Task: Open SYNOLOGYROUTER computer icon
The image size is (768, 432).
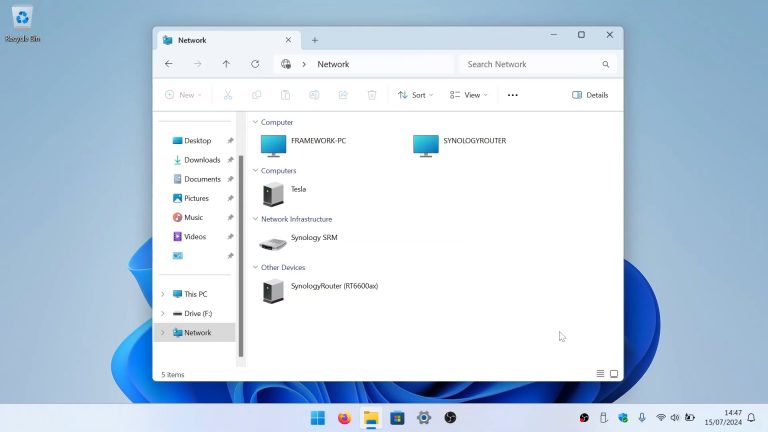Action: pos(426,145)
